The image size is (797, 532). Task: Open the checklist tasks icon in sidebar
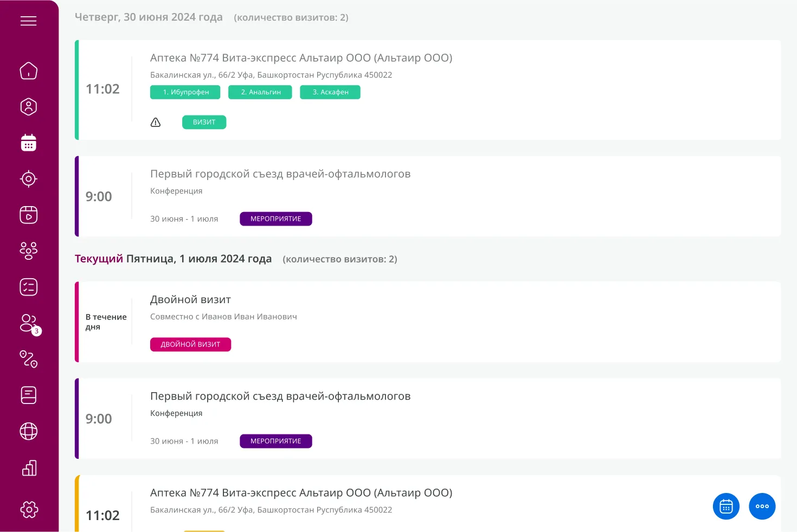pyautogui.click(x=28, y=287)
